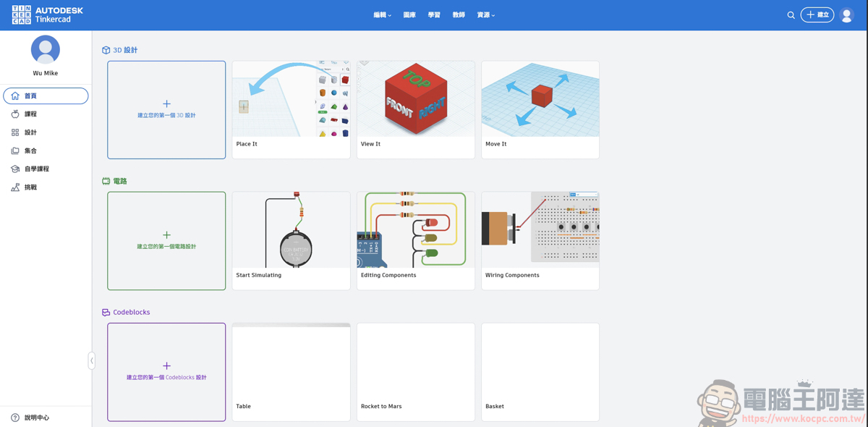Open the View It cube thumbnail
Viewport: 868px width, 427px height.
pos(416,98)
